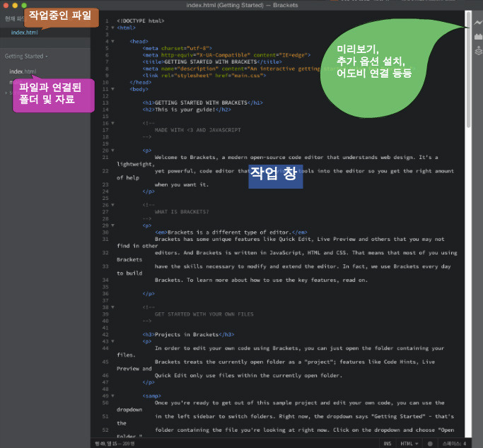This screenshot has height=448, width=483.
Task: Click the em "Brackets is a different type" line
Action: (x=231, y=232)
